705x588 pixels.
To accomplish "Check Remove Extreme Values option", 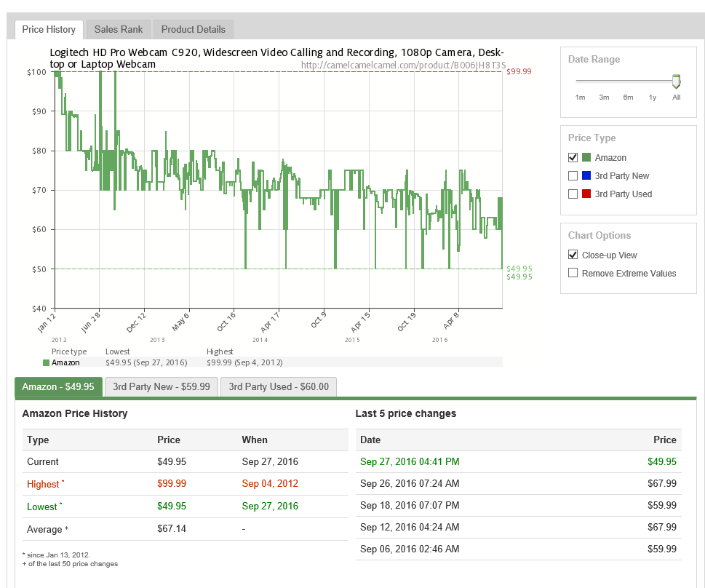I will click(573, 274).
